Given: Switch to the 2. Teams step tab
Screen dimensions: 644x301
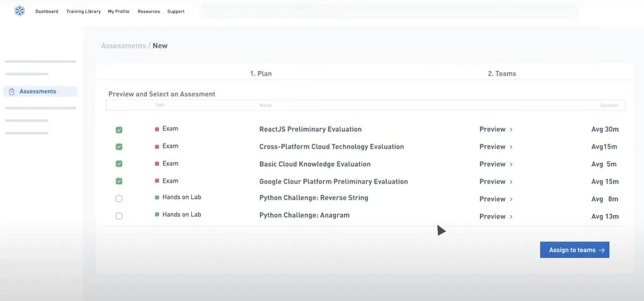Looking at the screenshot, I should [x=502, y=74].
